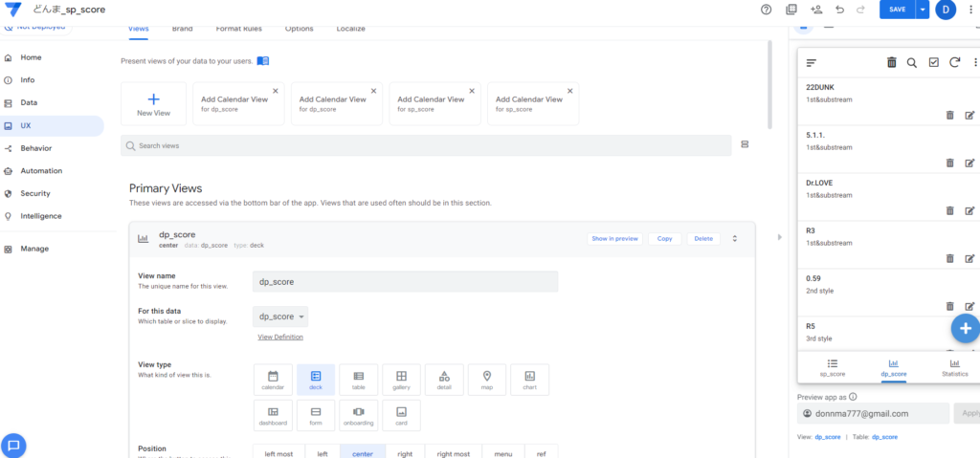Screen dimensions: 980x458
Task: Open the documentation pages icon in header
Action: coord(791,10)
